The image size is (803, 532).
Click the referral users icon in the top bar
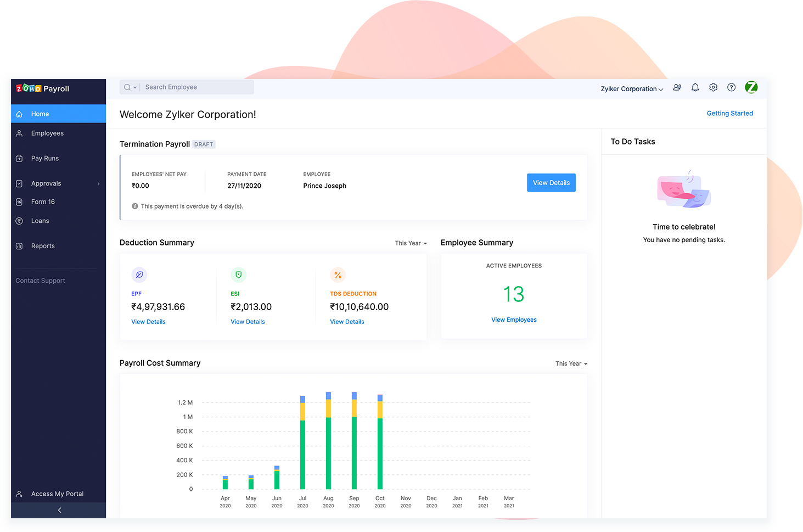[x=677, y=87]
